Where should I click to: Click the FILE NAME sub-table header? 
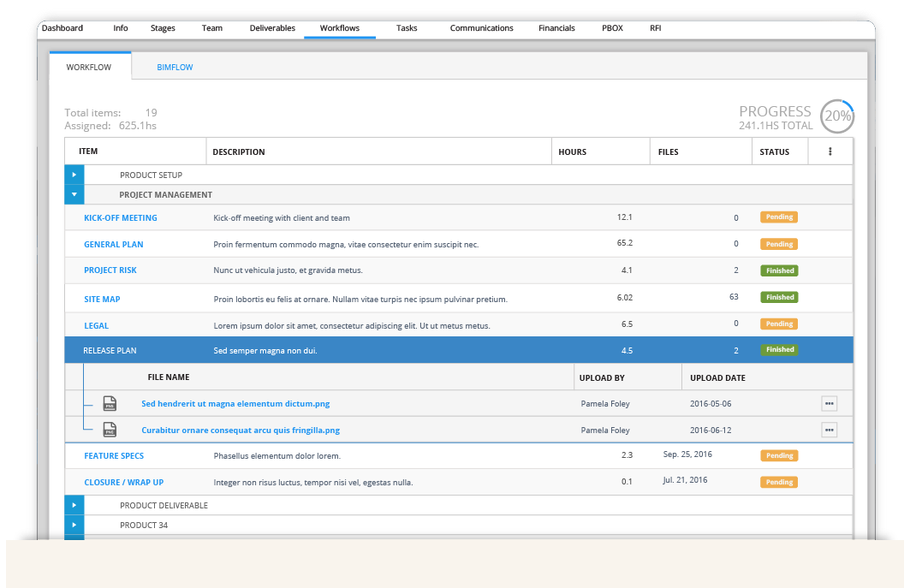[169, 377]
